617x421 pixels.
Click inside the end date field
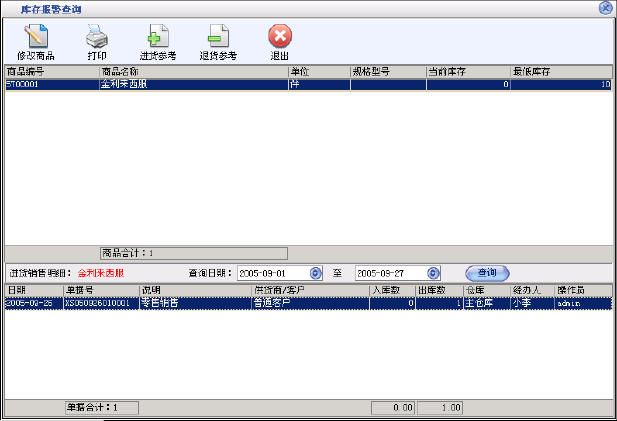(x=389, y=272)
